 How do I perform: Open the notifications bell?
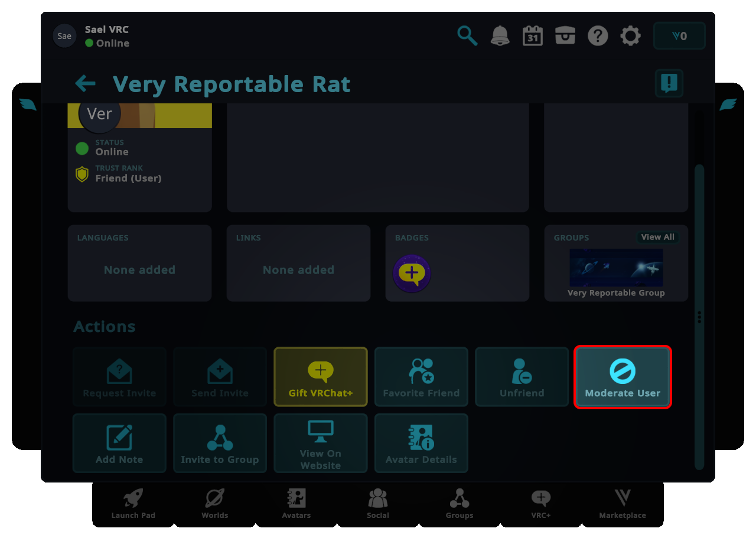point(500,36)
